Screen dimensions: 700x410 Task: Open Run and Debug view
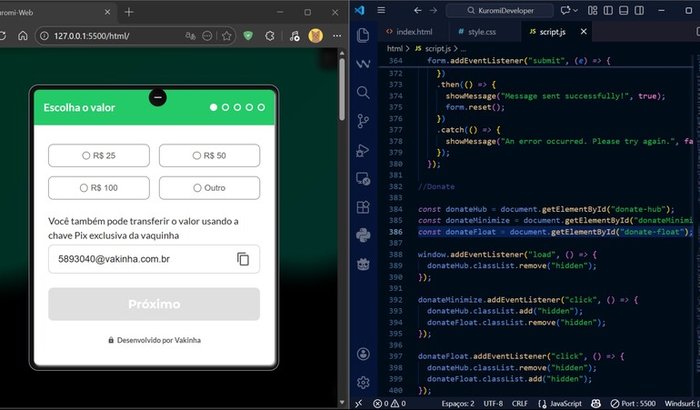click(x=364, y=151)
